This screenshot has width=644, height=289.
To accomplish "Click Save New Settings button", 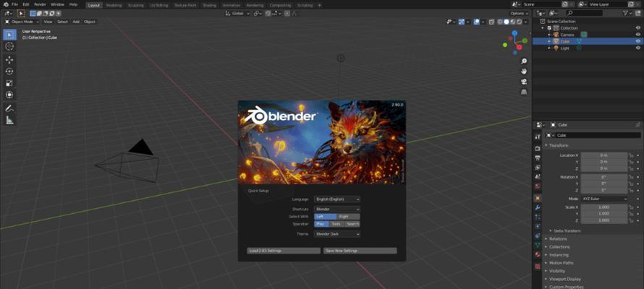I will [360, 251].
